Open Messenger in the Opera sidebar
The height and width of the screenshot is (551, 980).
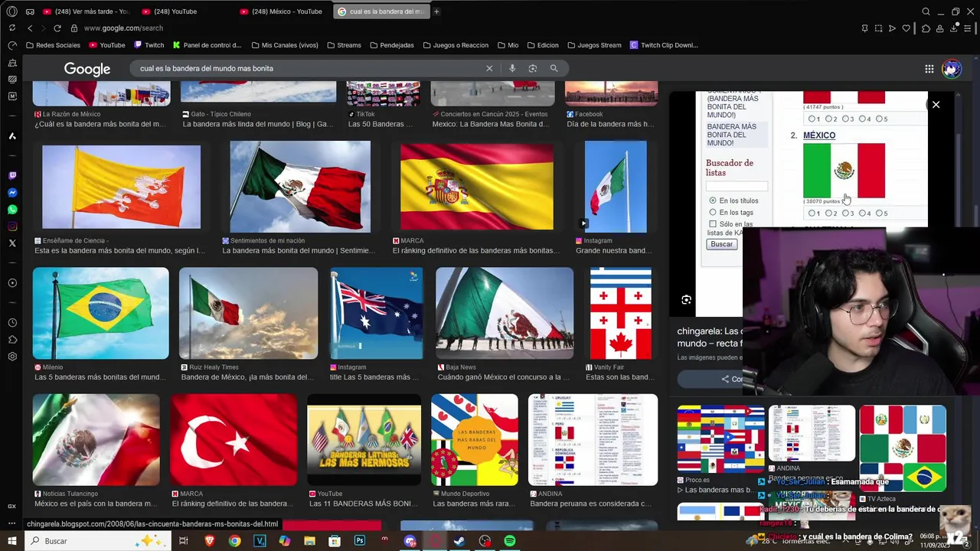pyautogui.click(x=12, y=193)
